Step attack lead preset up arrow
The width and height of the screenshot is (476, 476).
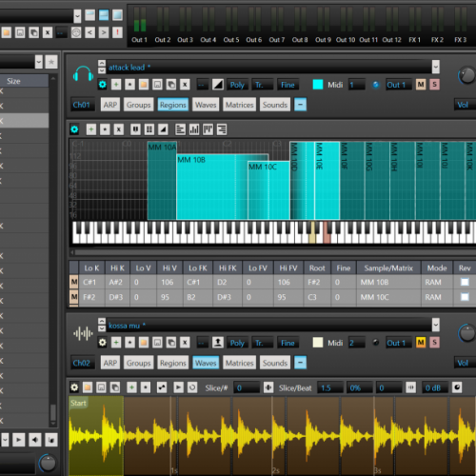click(x=102, y=63)
